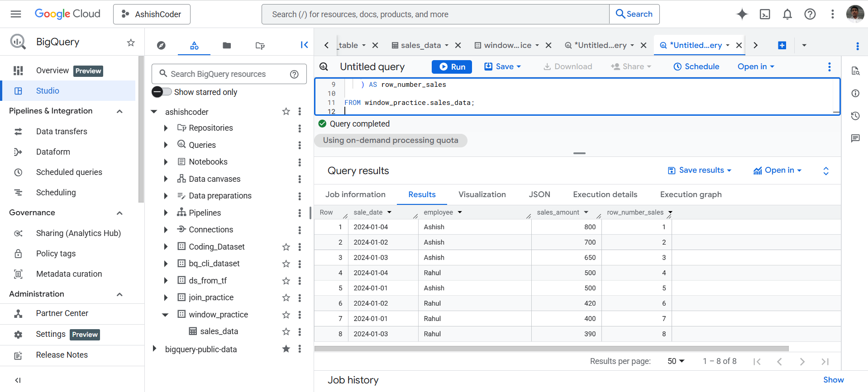
Task: Click inside the SQL query editor
Action: point(577,97)
